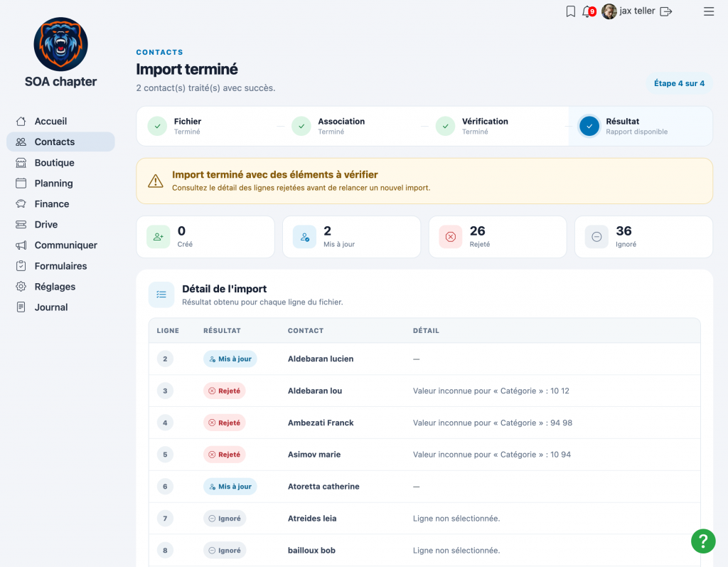Viewport: 728px width, 567px height.
Task: Click the Communiquer megaphone icon
Action: point(21,245)
